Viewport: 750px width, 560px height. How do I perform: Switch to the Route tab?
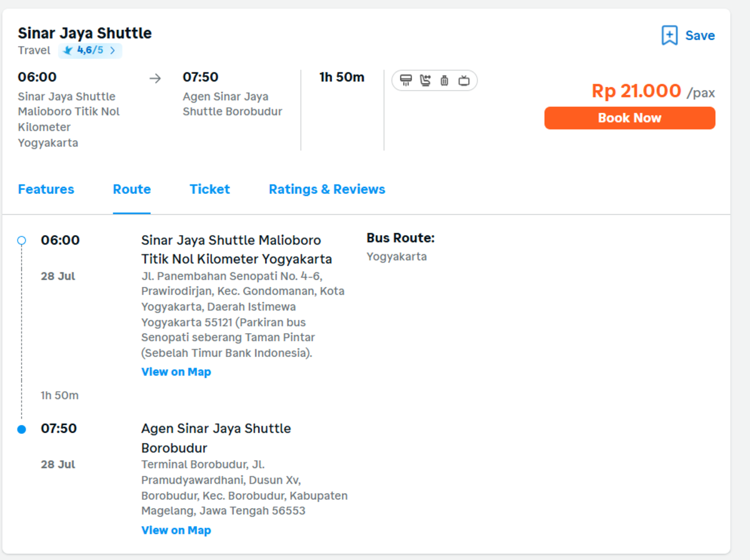[132, 189]
